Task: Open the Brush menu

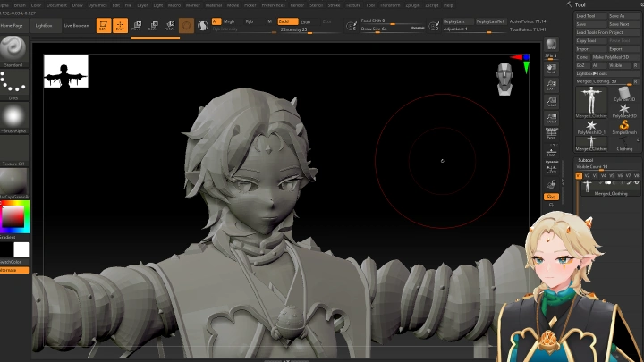Action: [x=20, y=5]
